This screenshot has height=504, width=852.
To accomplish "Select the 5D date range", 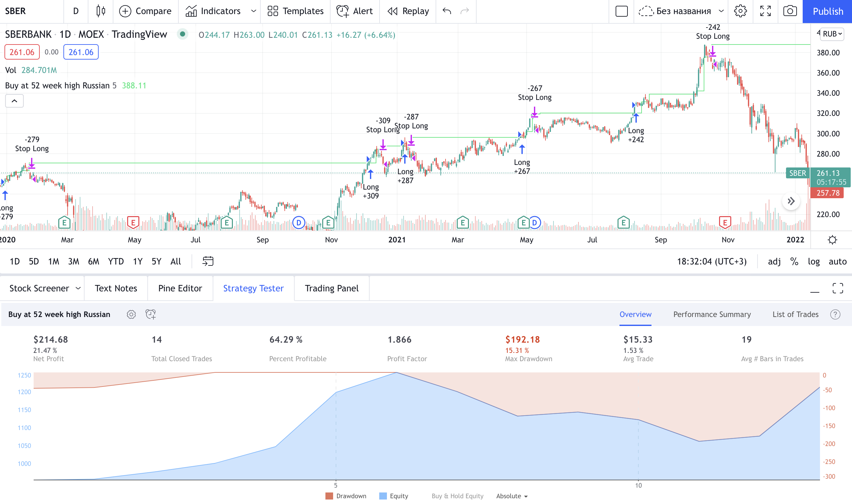I will 34,262.
